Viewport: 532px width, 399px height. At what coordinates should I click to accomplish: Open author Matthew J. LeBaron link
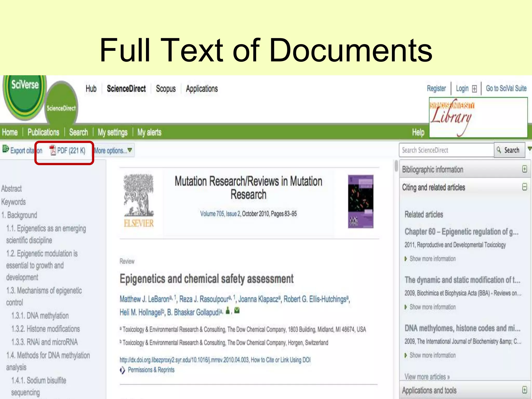[x=145, y=299]
